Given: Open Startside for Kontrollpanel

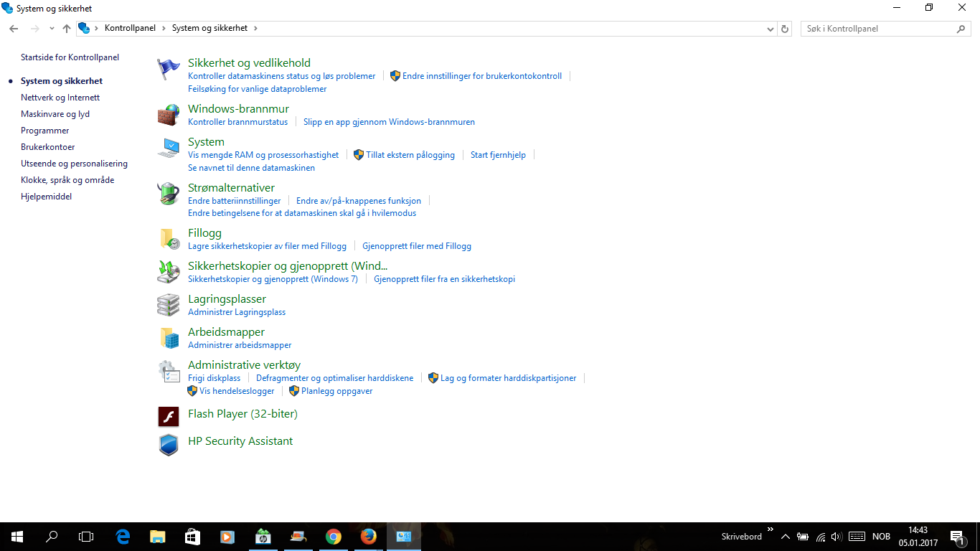Looking at the screenshot, I should point(70,57).
